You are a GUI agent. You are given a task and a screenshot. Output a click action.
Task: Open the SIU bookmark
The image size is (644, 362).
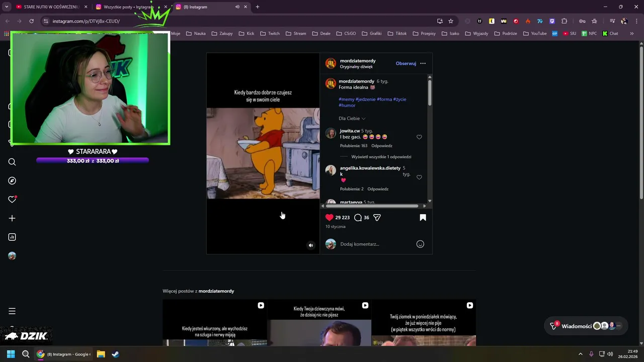click(570, 34)
